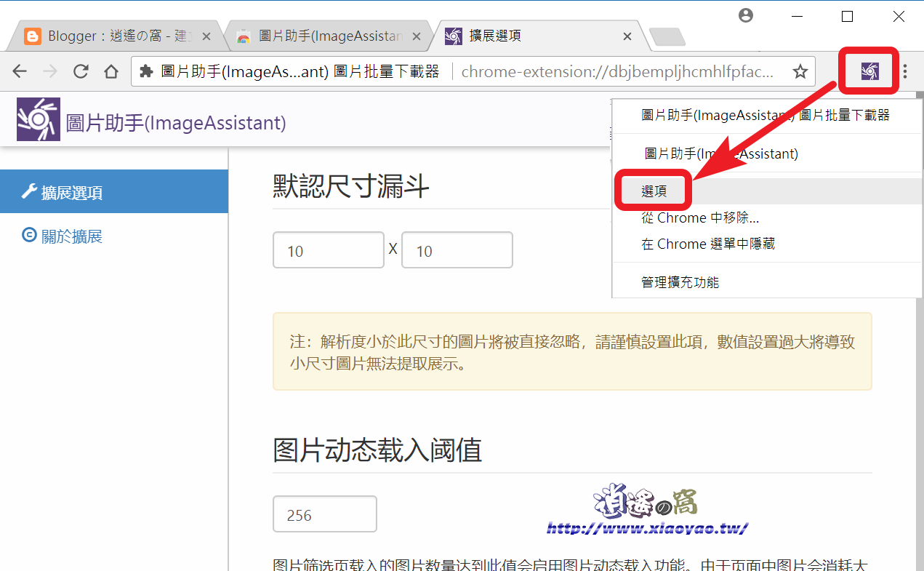This screenshot has width=924, height=571.
Task: Close the 擴展選項 tab
Action: pos(627,36)
